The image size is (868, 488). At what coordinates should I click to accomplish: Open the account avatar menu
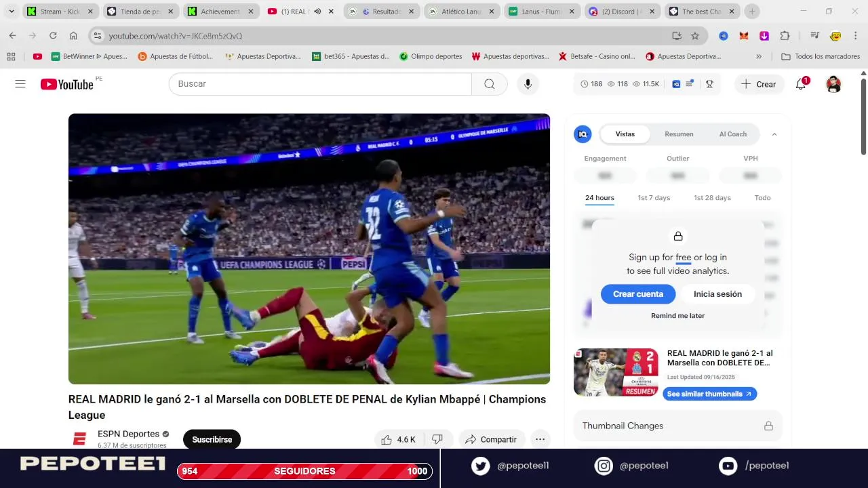click(833, 84)
